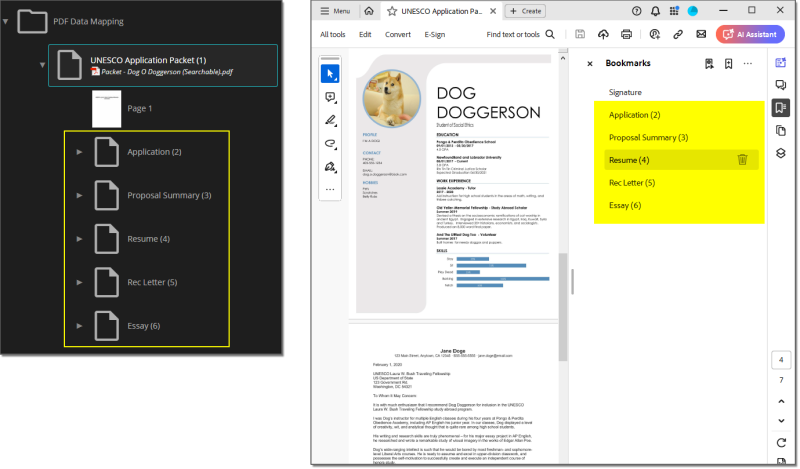
Task: Open Bookmarks panel options ellipsis
Action: tap(747, 63)
